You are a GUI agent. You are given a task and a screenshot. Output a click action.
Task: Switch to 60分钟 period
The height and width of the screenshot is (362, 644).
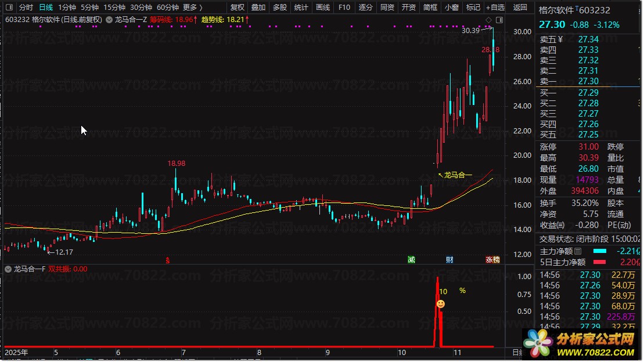click(168, 8)
